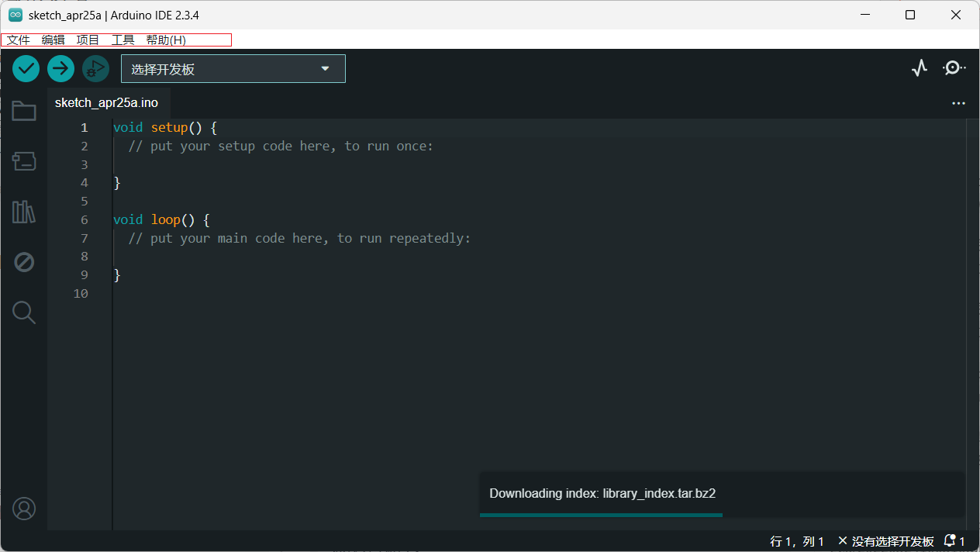Screen dimensions: 980x552
Task: Start the Debug button in the toolbar
Action: coord(95,69)
